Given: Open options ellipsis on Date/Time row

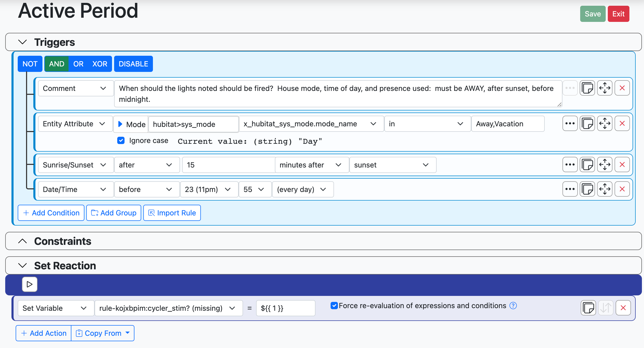Looking at the screenshot, I should 570,189.
